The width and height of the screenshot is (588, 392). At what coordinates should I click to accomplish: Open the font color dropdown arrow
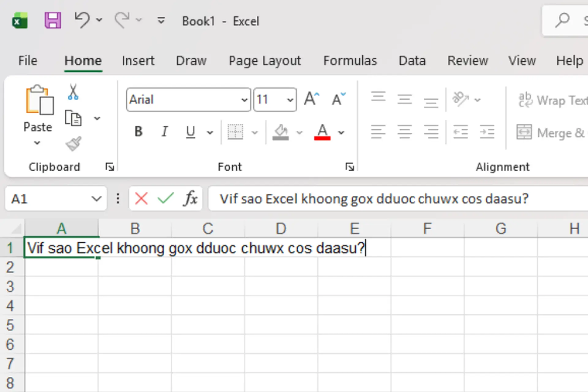(x=341, y=132)
